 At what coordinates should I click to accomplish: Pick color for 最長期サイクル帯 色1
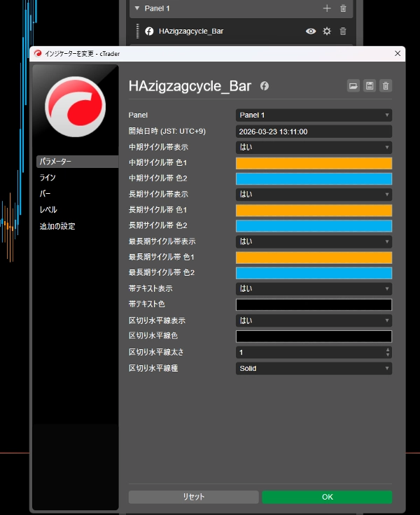pyautogui.click(x=314, y=257)
